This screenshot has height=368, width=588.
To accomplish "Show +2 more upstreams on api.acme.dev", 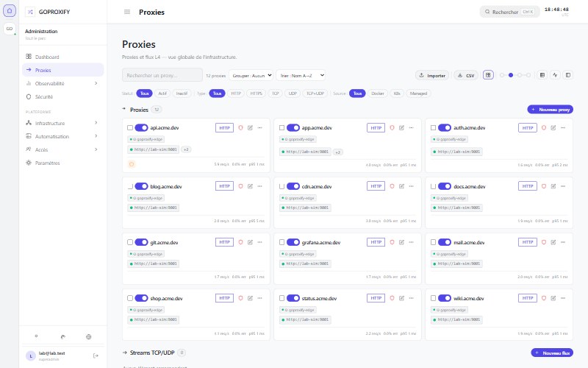I will coord(186,149).
